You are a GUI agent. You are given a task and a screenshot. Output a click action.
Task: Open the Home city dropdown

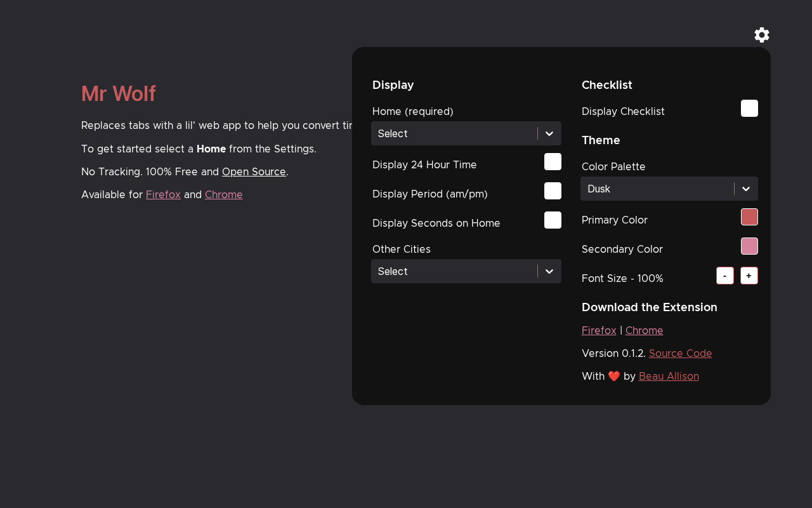coord(454,133)
